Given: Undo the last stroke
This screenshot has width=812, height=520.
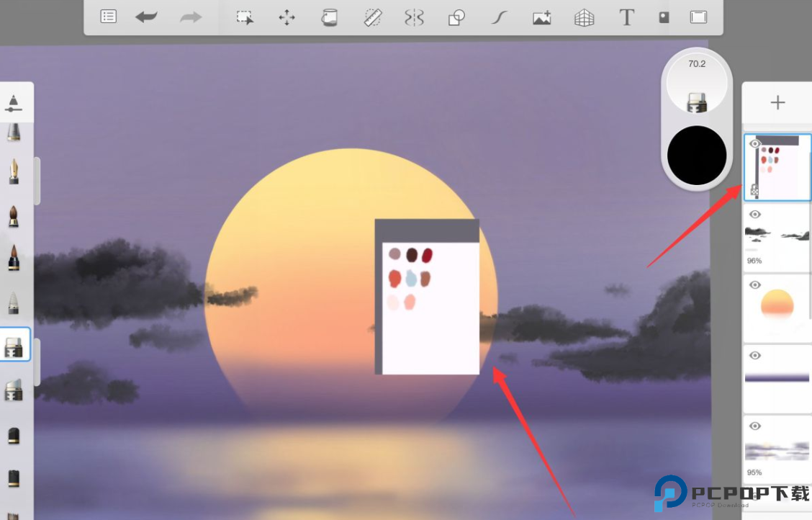Looking at the screenshot, I should (147, 17).
